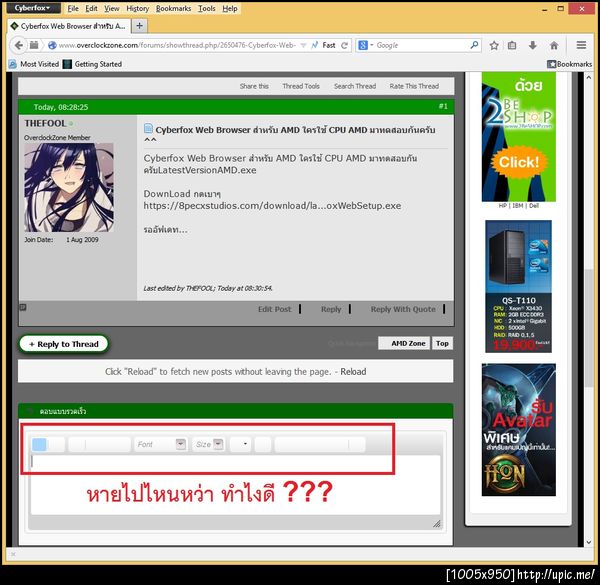Click the post document icon beside title
This screenshot has width=600, height=585.
[x=148, y=128]
